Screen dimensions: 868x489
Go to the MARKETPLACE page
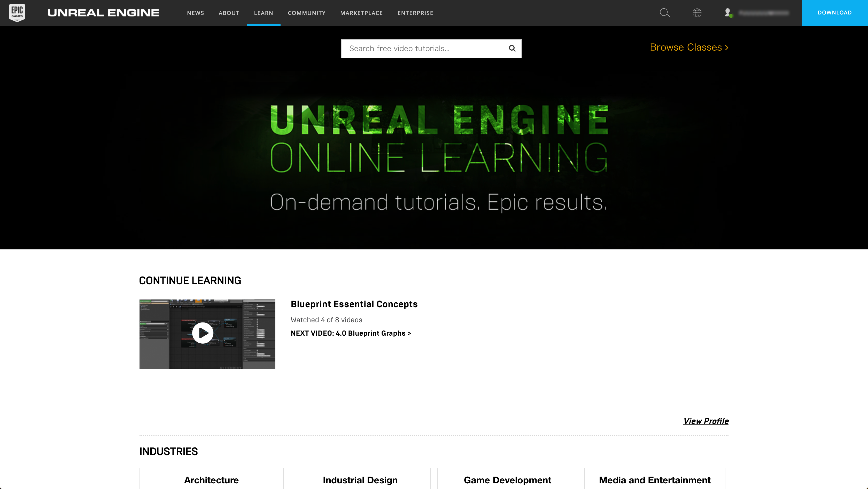point(361,13)
